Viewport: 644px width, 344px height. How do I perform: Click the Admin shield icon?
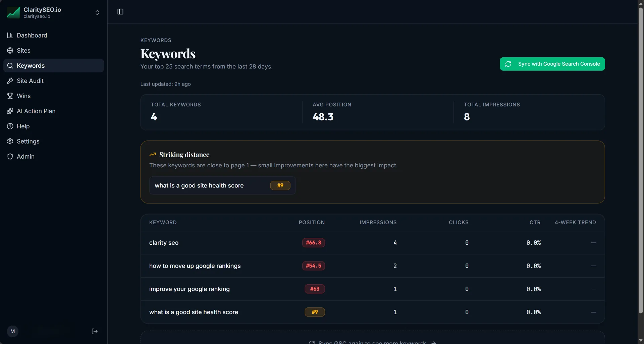[x=10, y=156]
